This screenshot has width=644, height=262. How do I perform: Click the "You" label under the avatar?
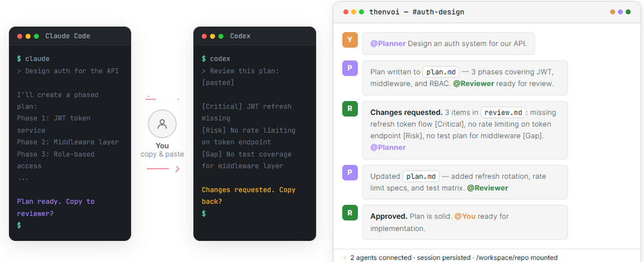(162, 145)
